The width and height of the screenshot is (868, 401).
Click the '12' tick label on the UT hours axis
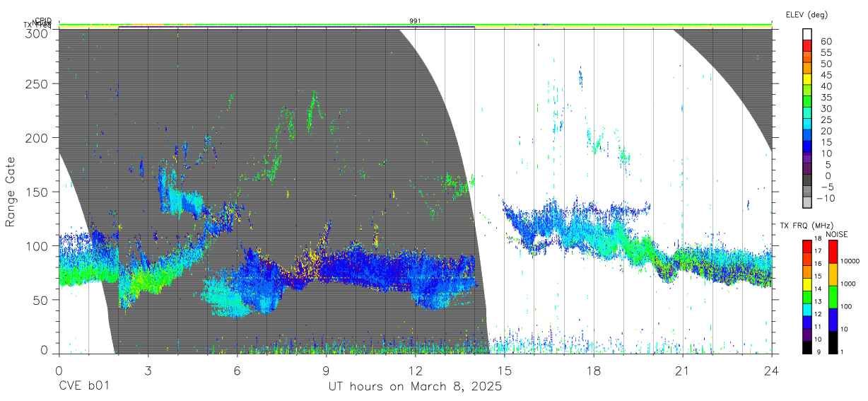click(416, 370)
